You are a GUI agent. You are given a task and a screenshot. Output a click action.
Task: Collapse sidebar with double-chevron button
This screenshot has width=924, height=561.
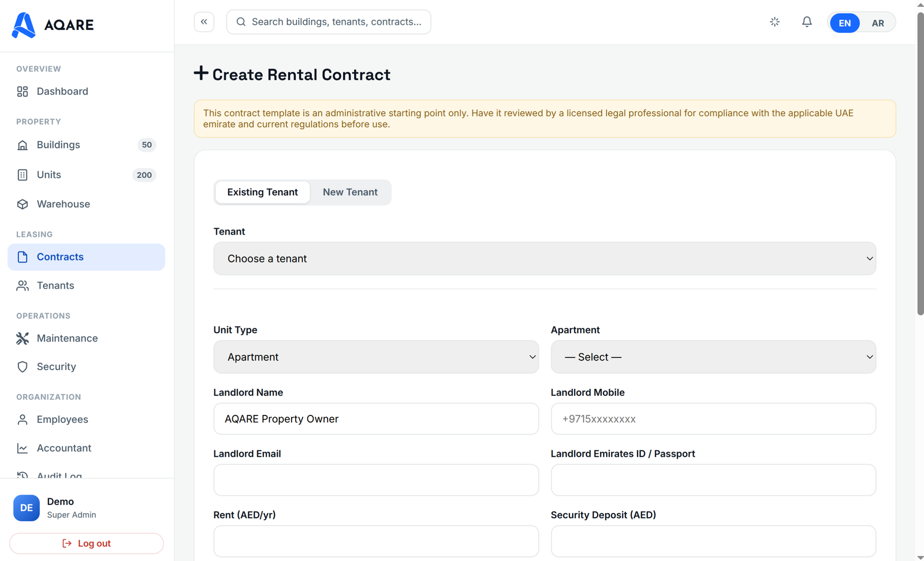[204, 22]
